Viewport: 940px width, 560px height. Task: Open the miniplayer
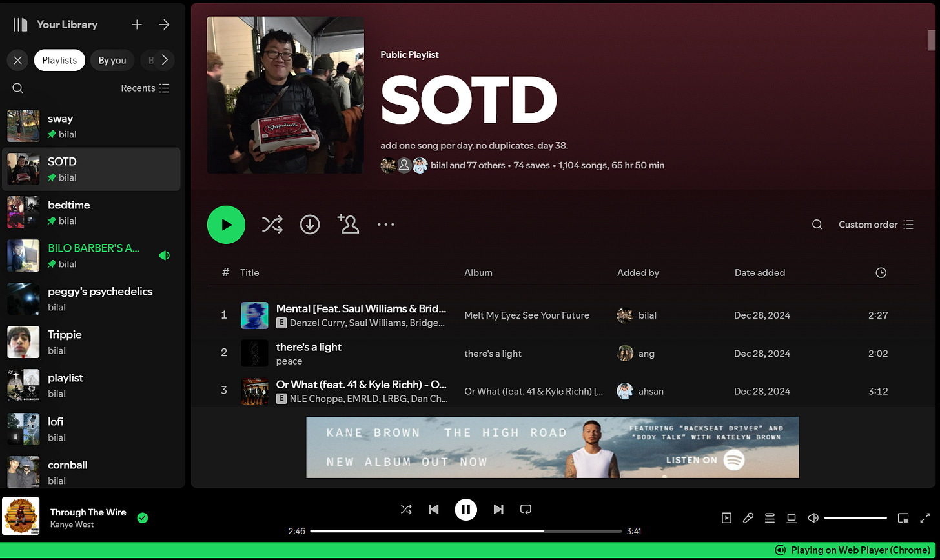click(x=903, y=517)
